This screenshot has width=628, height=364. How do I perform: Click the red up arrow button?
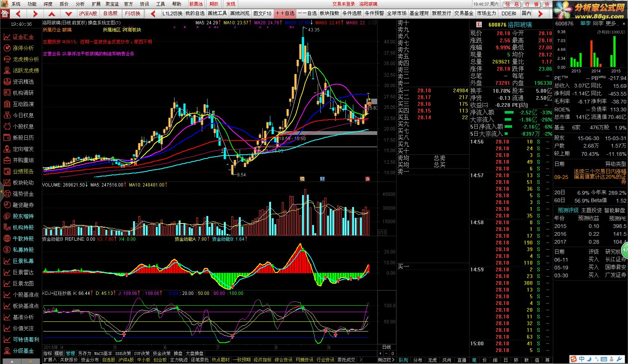52,14
